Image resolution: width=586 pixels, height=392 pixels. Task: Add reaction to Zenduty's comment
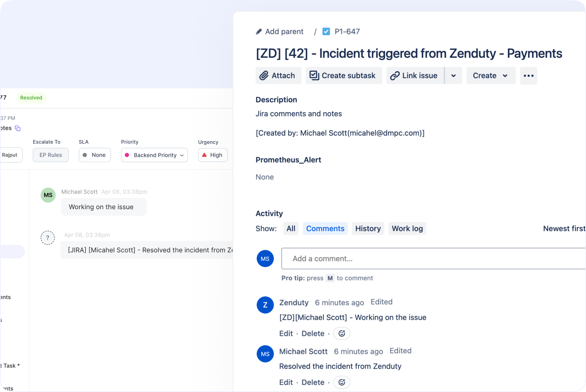[x=341, y=334]
